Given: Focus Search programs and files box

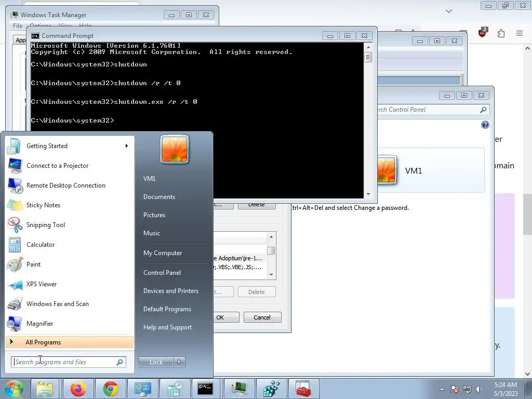Looking at the screenshot, I should point(69,362).
